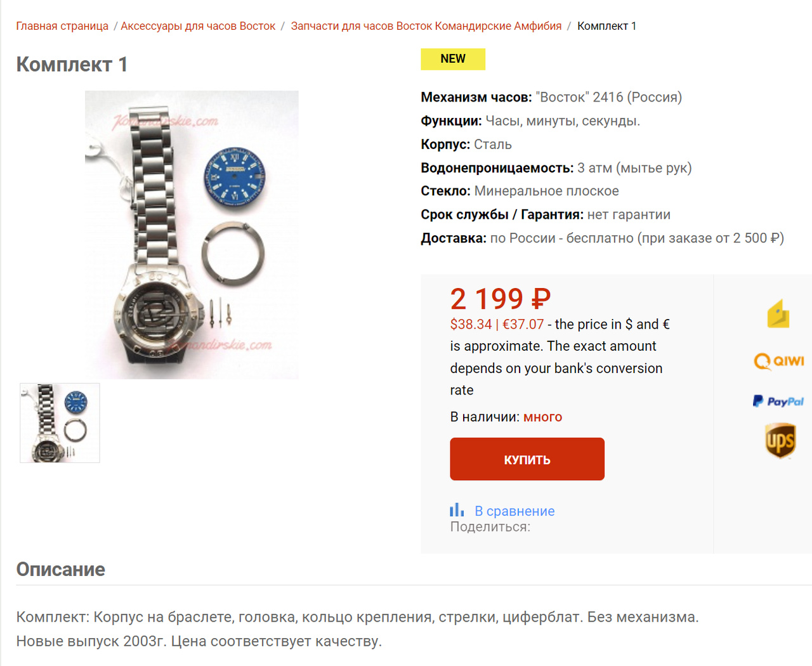The width and height of the screenshot is (812, 666).
Task: Click the UPS delivery shield icon
Action: click(780, 440)
